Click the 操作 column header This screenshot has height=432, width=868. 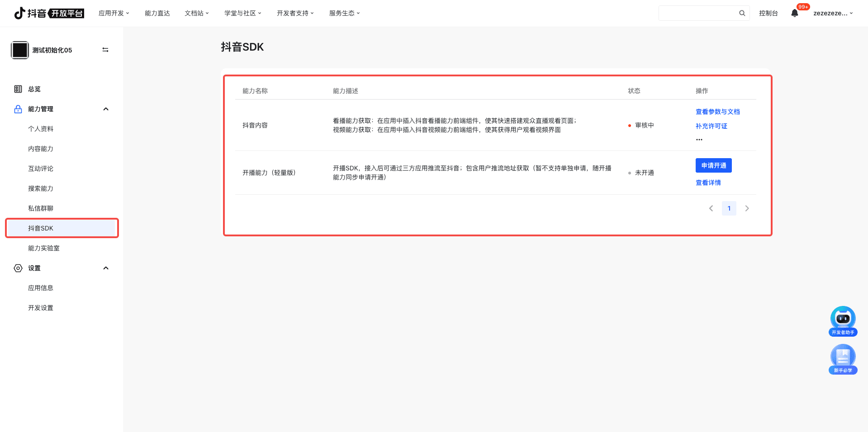(702, 91)
